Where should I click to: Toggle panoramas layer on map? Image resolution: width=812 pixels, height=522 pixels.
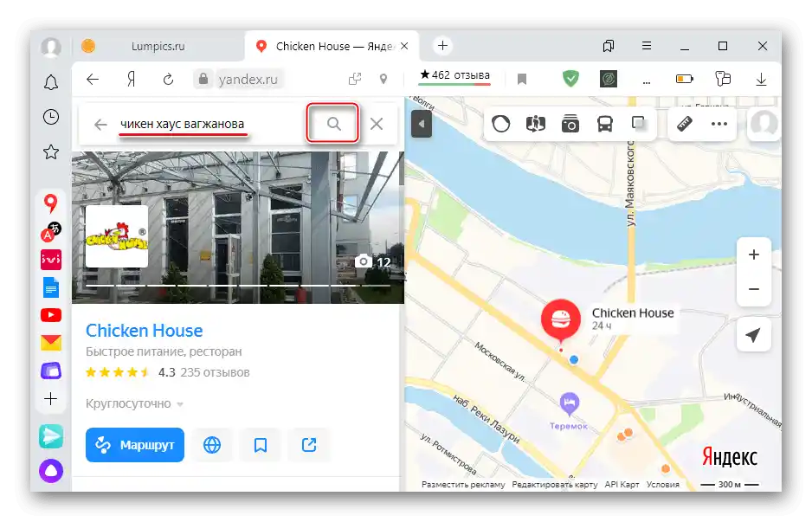tap(536, 124)
